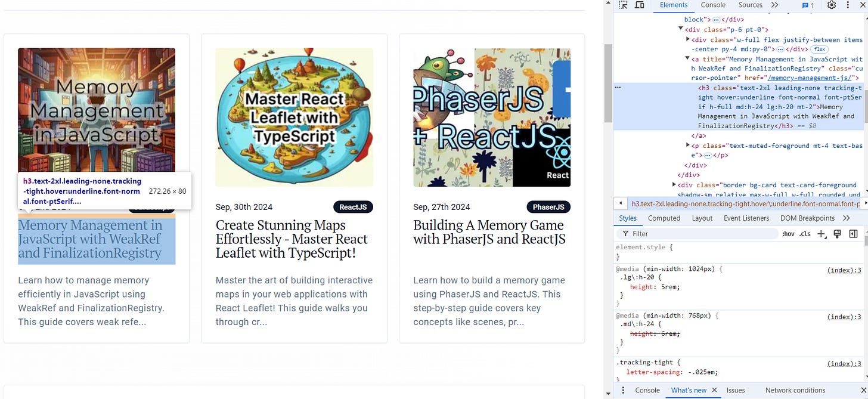Open the Sources panel tab
868x399 pixels.
pyautogui.click(x=750, y=5)
